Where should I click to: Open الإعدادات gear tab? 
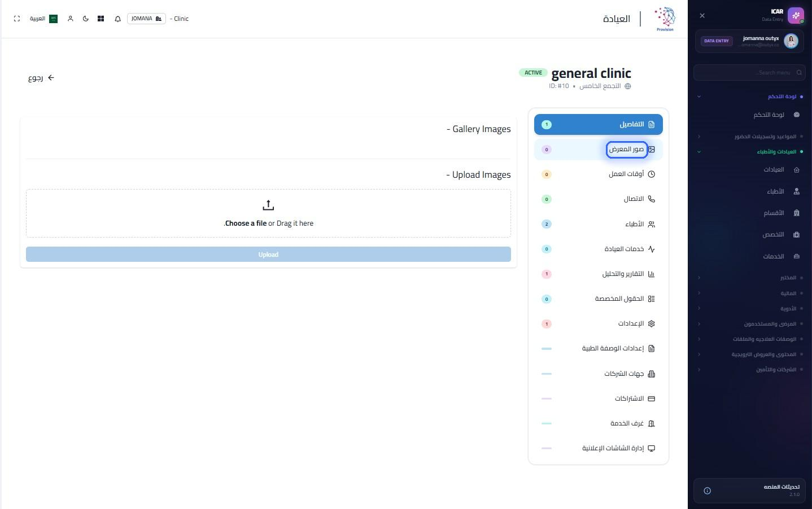pos(599,324)
